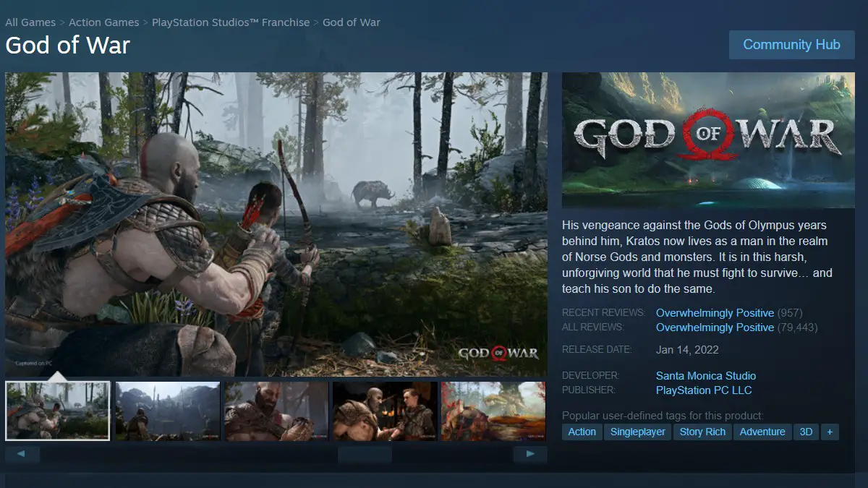Viewport: 868px width, 488px height.
Task: Click the 'RECENT REVIEWS:' label
Action: pyautogui.click(x=603, y=313)
